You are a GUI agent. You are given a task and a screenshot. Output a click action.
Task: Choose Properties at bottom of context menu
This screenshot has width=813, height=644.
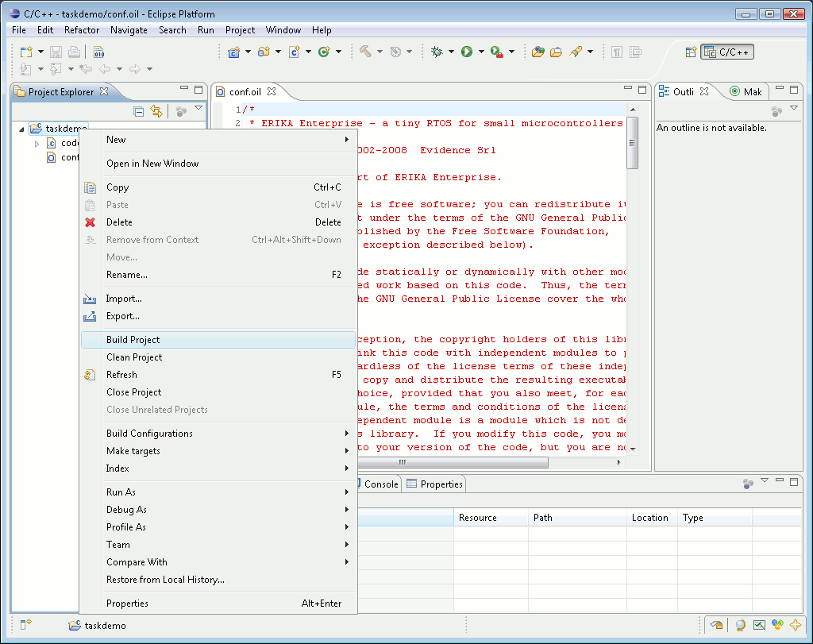pyautogui.click(x=218, y=604)
